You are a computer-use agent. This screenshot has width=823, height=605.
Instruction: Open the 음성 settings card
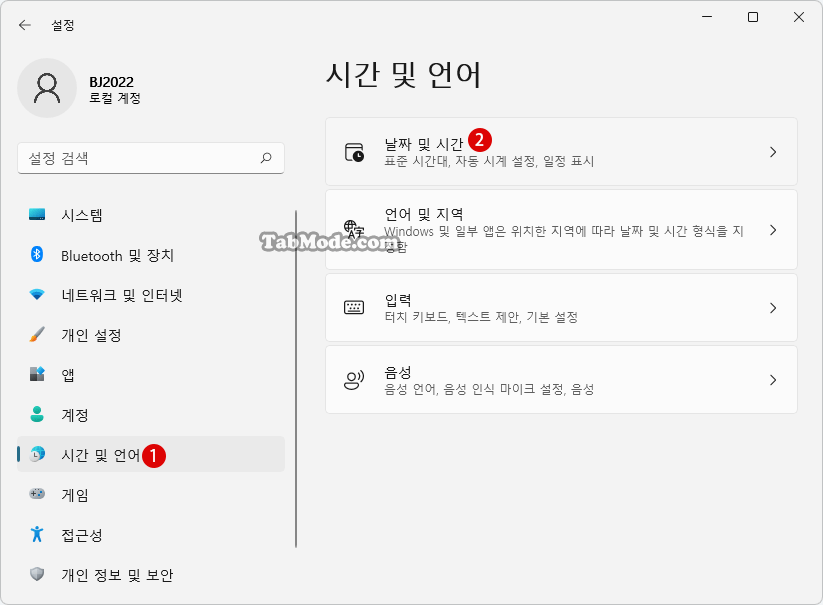tap(561, 380)
